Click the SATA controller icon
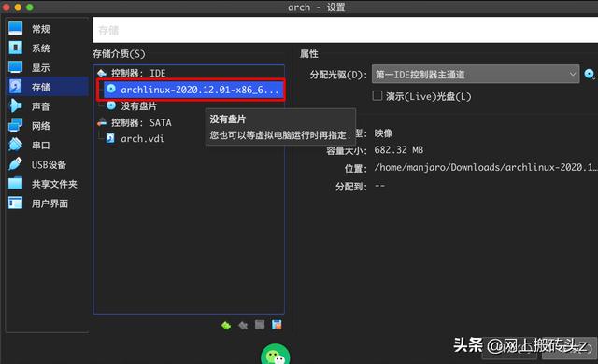Image resolution: width=598 pixels, height=364 pixels. tap(102, 122)
